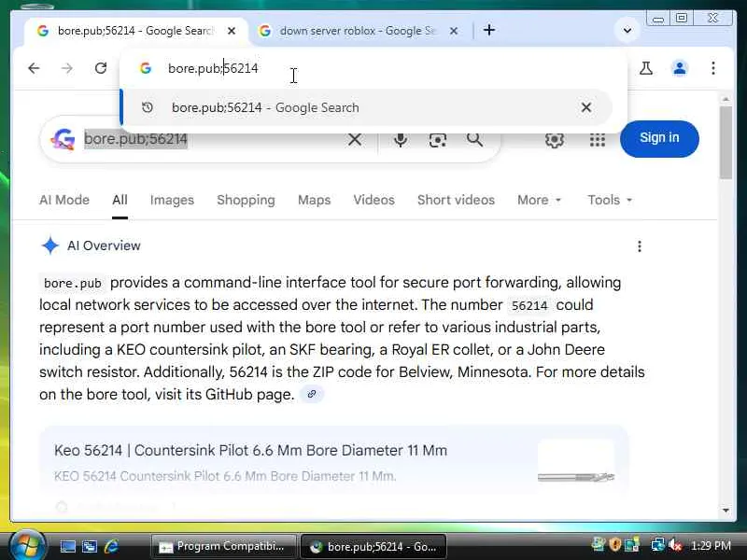This screenshot has height=560, width=747.
Task: Click the muted volume tray icon
Action: click(675, 545)
